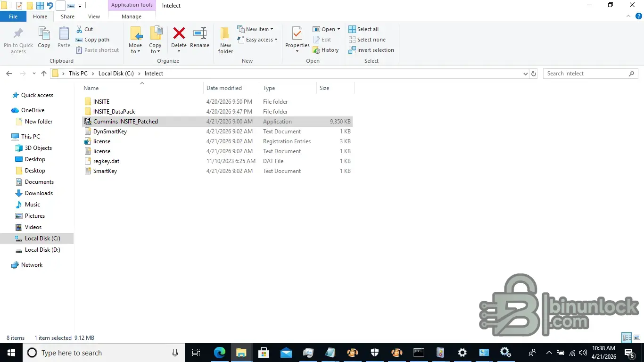This screenshot has height=362, width=644.
Task: Sort files by the Size column header
Action: (x=335, y=88)
